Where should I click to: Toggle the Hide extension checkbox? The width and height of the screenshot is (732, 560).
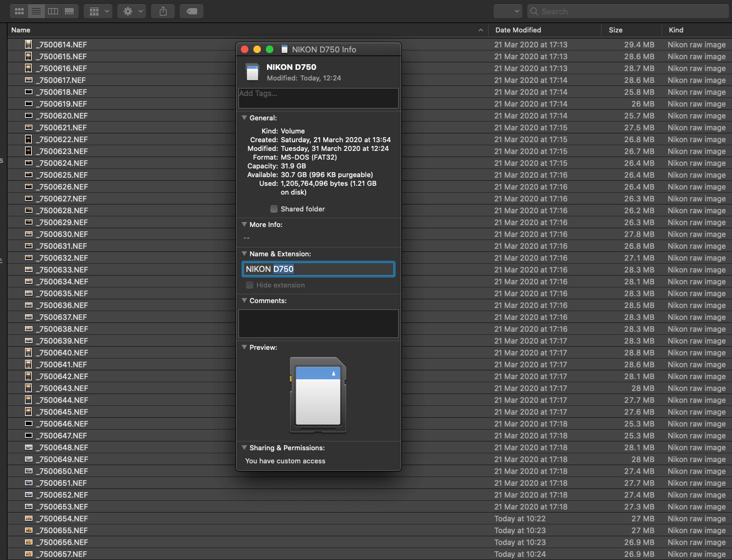250,285
